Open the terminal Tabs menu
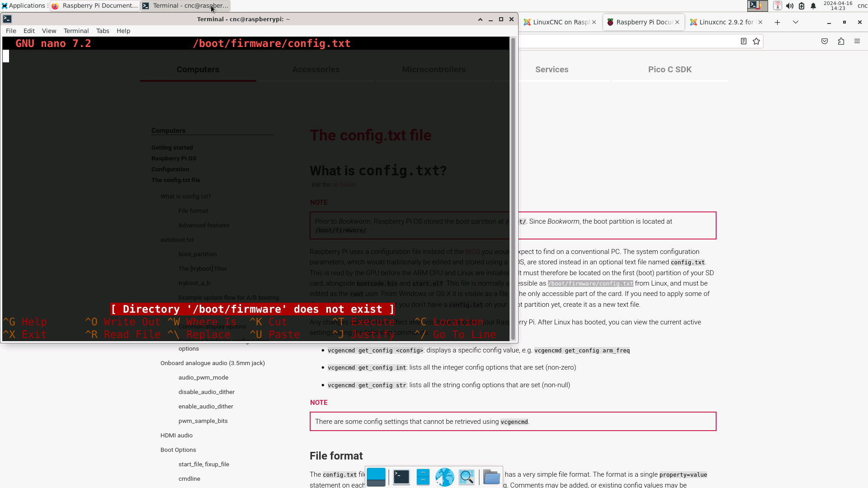This screenshot has height=488, width=868. (x=103, y=31)
